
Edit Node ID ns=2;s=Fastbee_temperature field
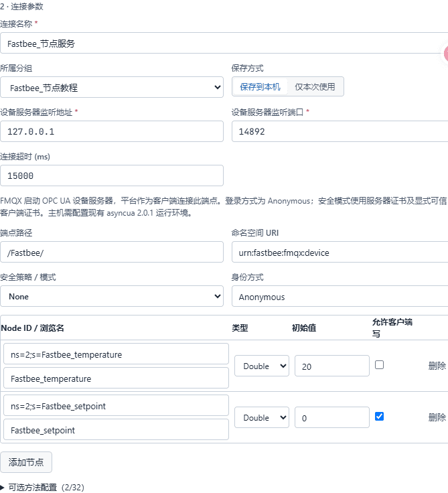[116, 354]
